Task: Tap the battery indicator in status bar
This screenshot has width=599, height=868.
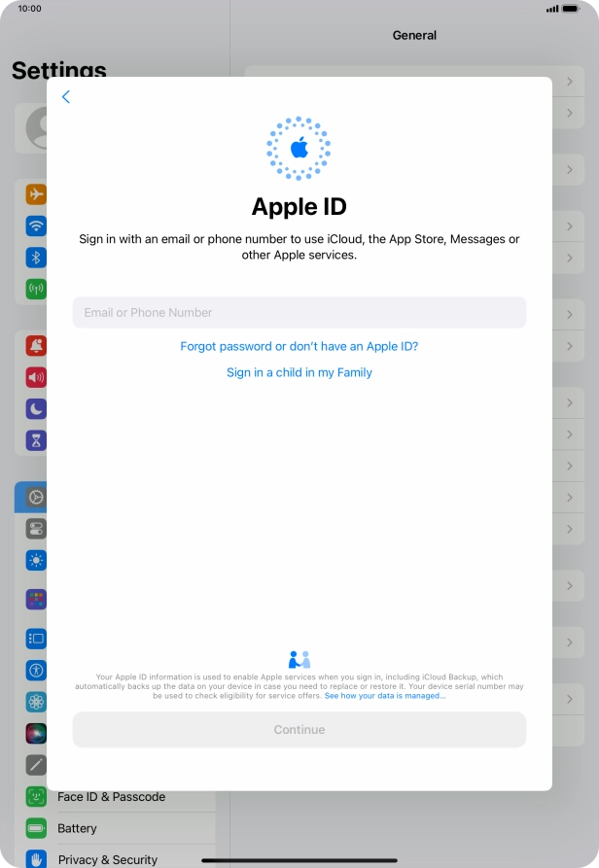Action: (571, 9)
